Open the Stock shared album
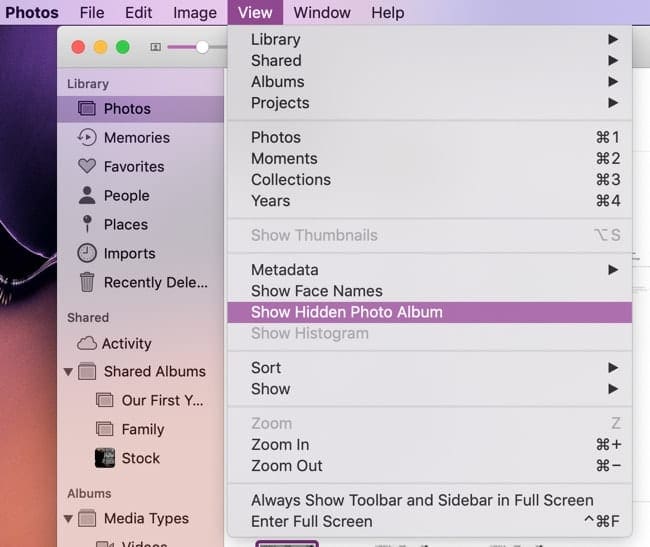This screenshot has width=650, height=547. 141,458
